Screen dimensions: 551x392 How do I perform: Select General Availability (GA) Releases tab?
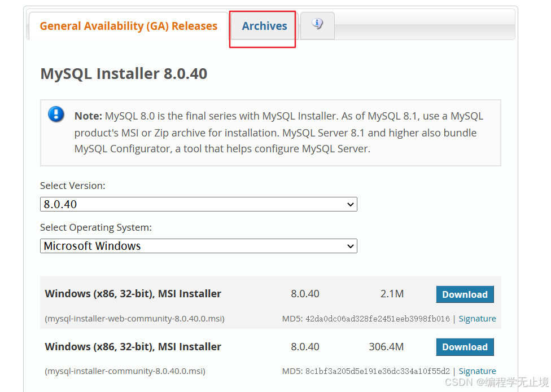(x=128, y=26)
